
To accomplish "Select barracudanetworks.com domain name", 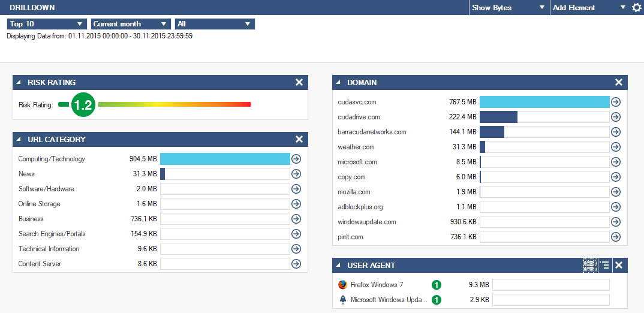I will [372, 132].
